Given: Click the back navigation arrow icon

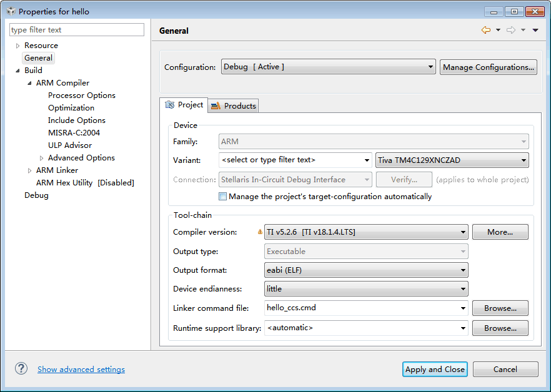Looking at the screenshot, I should [485, 30].
